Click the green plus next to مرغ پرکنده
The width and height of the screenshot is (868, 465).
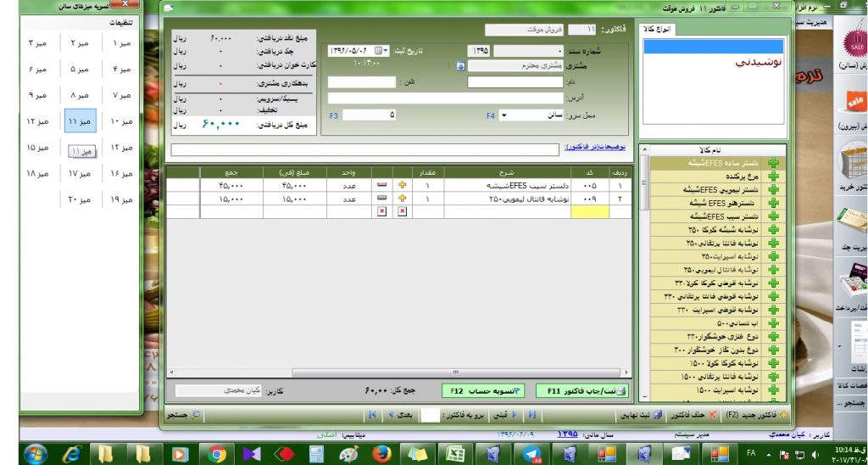pyautogui.click(x=773, y=176)
